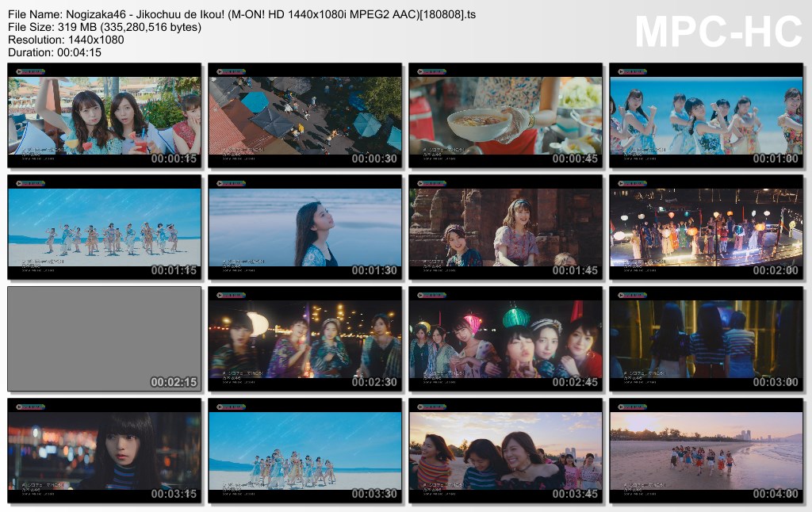Open the night close-up thumbnail at 00:03:15

[105, 451]
